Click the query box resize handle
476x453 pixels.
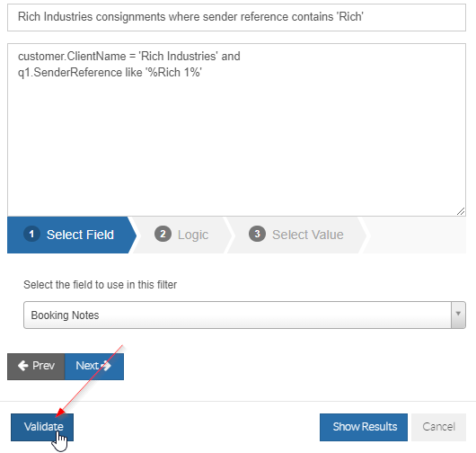tap(461, 211)
